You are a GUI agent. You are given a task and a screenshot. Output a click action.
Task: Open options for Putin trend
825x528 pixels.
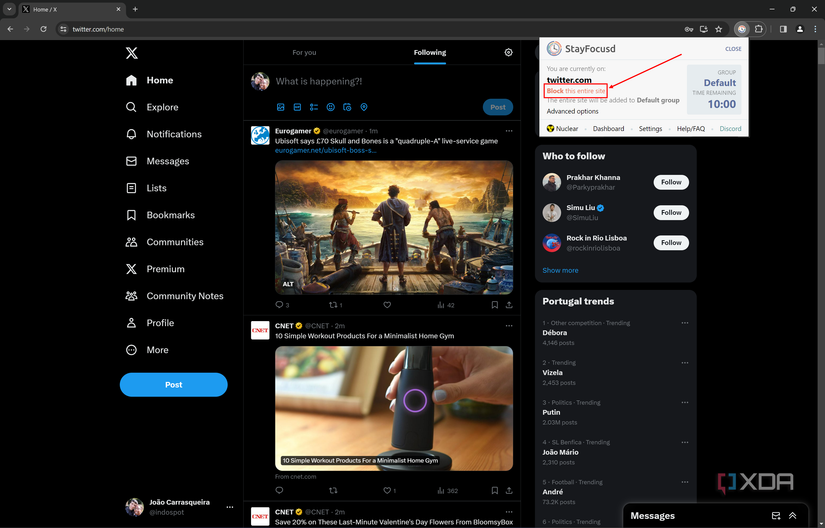click(x=685, y=402)
